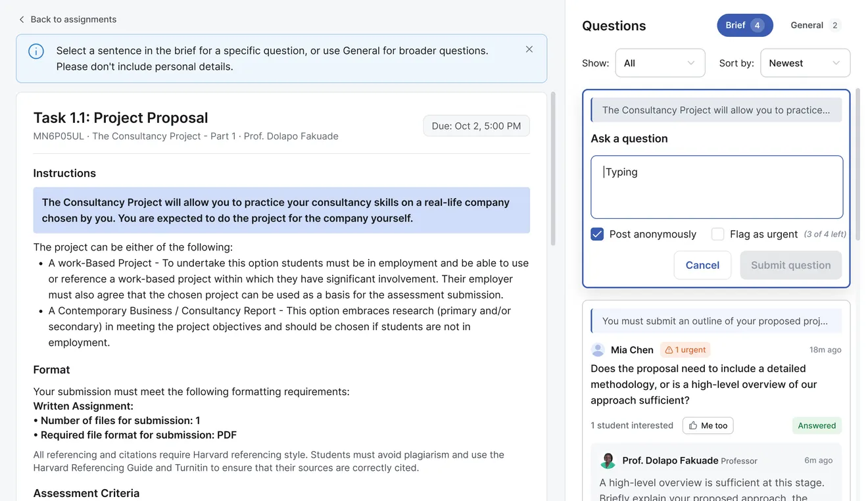Click the highlighted Consultancy Project sentence
This screenshot has height=501, width=868.
coord(281,210)
